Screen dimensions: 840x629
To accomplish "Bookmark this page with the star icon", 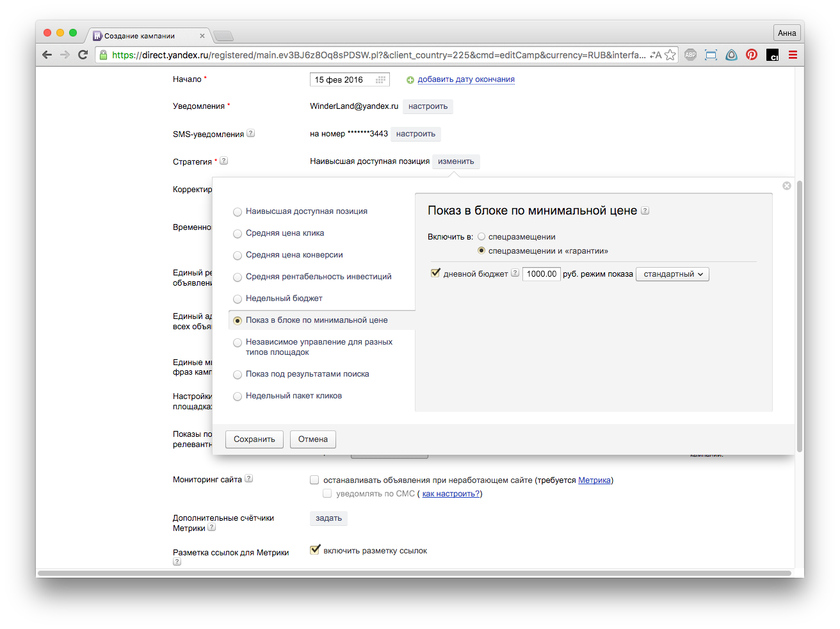I will coord(670,55).
